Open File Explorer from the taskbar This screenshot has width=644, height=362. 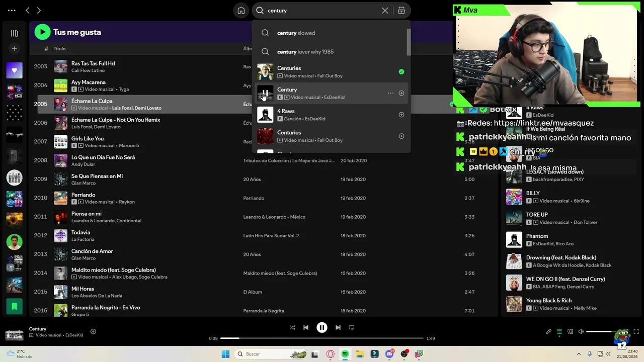tap(360, 354)
